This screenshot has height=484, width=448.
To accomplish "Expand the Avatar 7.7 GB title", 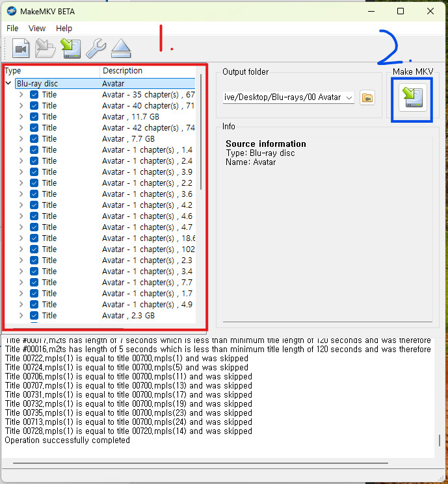I will click(x=21, y=139).
